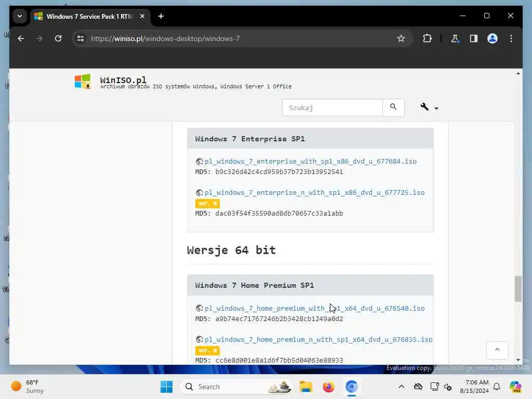The height and width of the screenshot is (399, 532).
Task: Click globe icon beside home_premium_n x64 link
Action: (199, 340)
